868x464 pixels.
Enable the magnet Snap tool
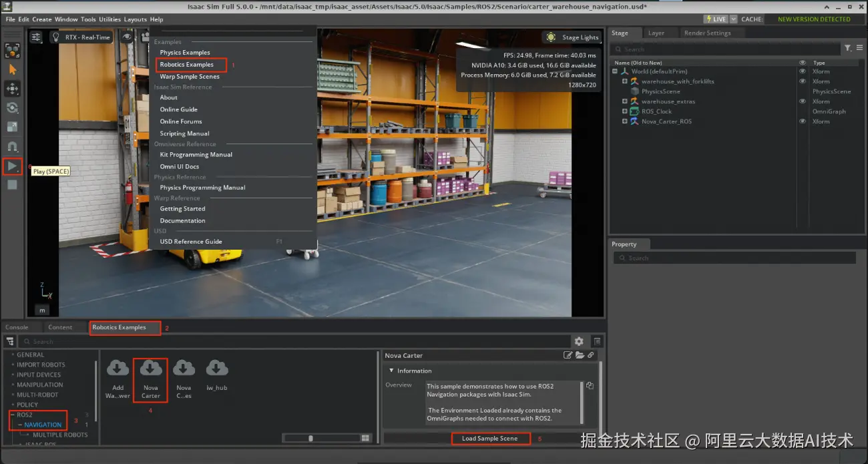coord(12,146)
